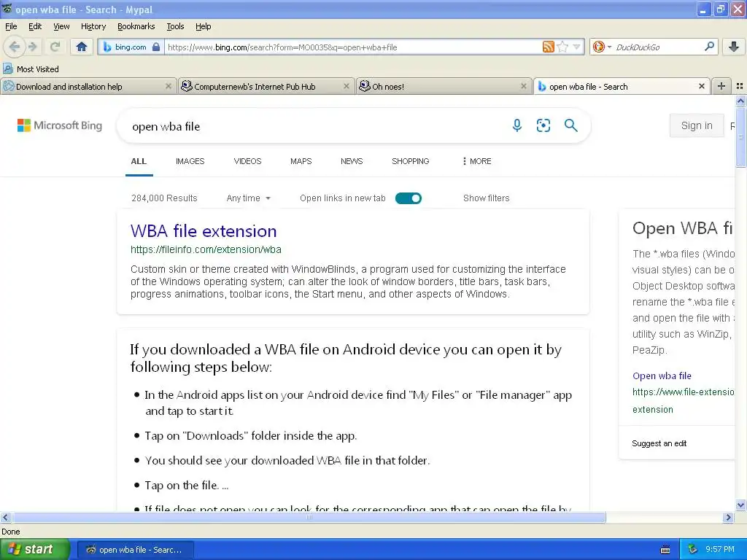The height and width of the screenshot is (560, 747).
Task: Click the vertical scrollbar down arrow
Action: coord(740,505)
